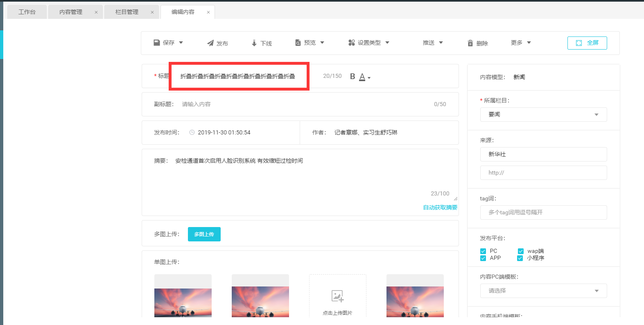This screenshot has width=644, height=325.
Task: Close the 编辑内容 tab
Action: (208, 12)
